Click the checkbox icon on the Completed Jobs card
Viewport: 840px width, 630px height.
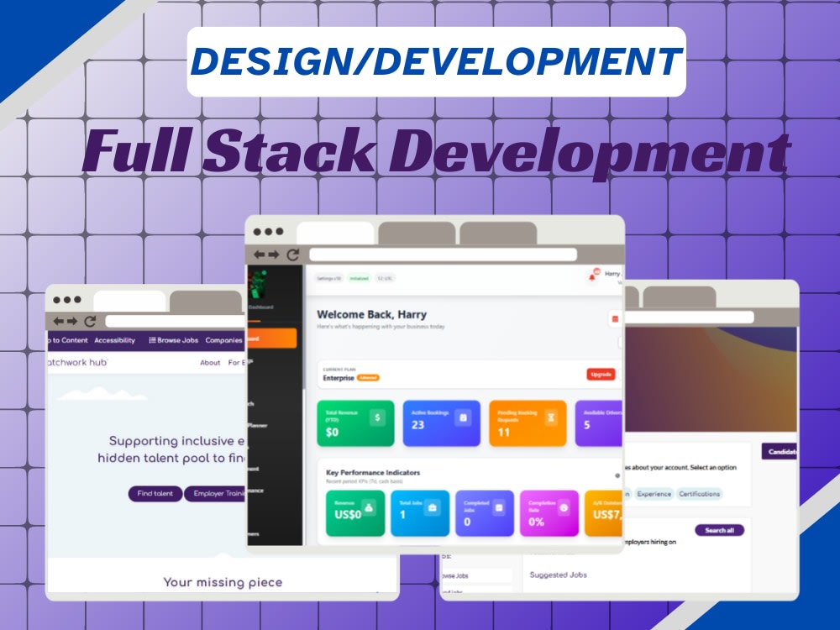[x=498, y=507]
